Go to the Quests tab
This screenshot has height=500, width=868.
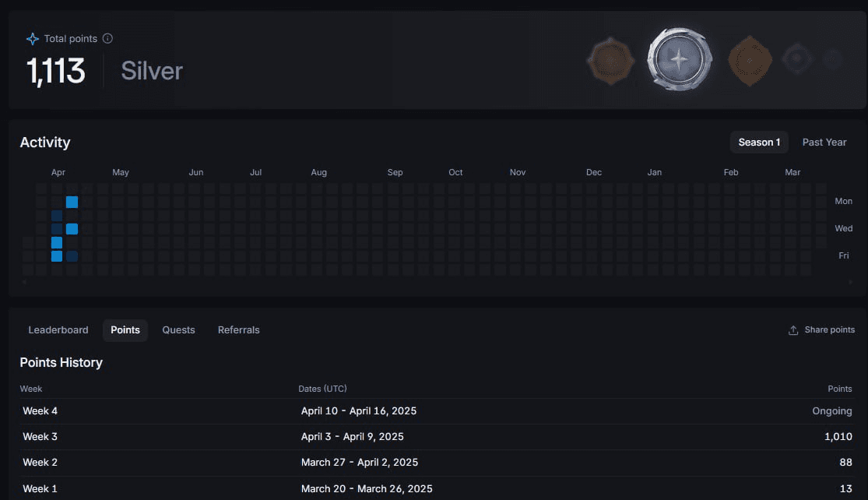click(x=178, y=330)
